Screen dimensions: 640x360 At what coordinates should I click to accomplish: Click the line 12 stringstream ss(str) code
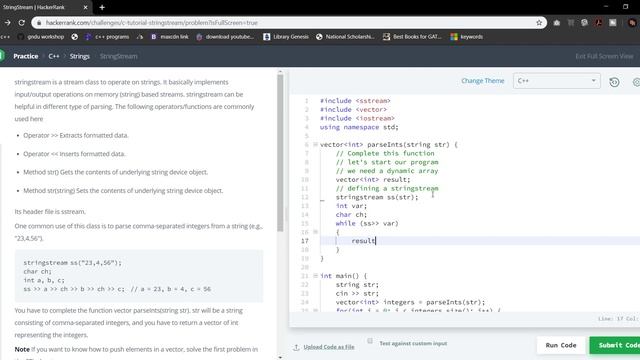click(x=377, y=197)
